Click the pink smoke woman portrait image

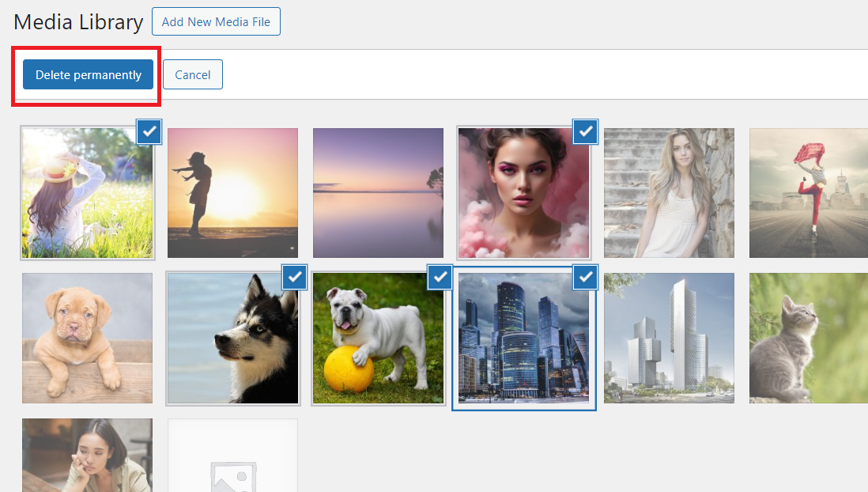(x=523, y=193)
